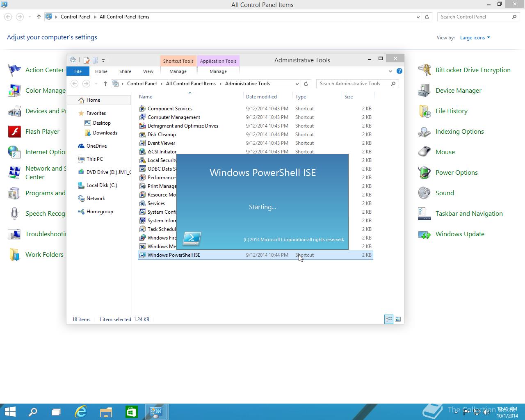Open Windows Store from taskbar
Viewport: 525px width, 420px height.
click(131, 412)
